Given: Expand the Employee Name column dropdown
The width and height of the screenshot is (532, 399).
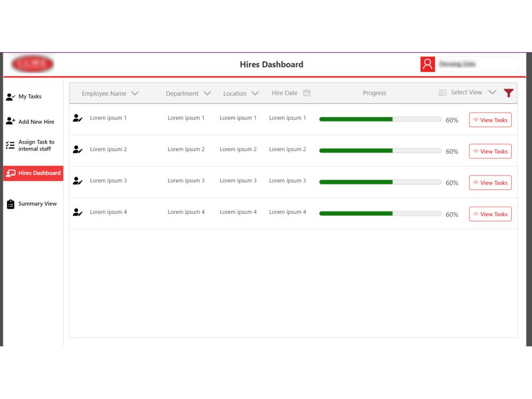Looking at the screenshot, I should point(135,93).
